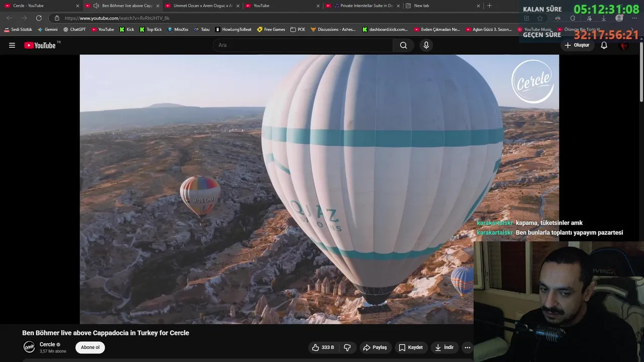Open the three-dot more actions menu
This screenshot has height=362, width=644.
pos(467,347)
